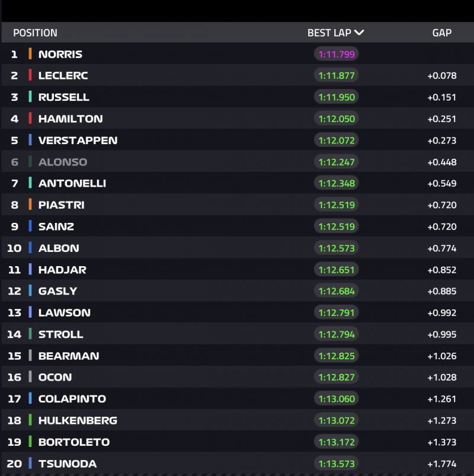Select Norris's purple fastest lap time
Image resolution: width=474 pixels, height=476 pixels.
point(337,54)
